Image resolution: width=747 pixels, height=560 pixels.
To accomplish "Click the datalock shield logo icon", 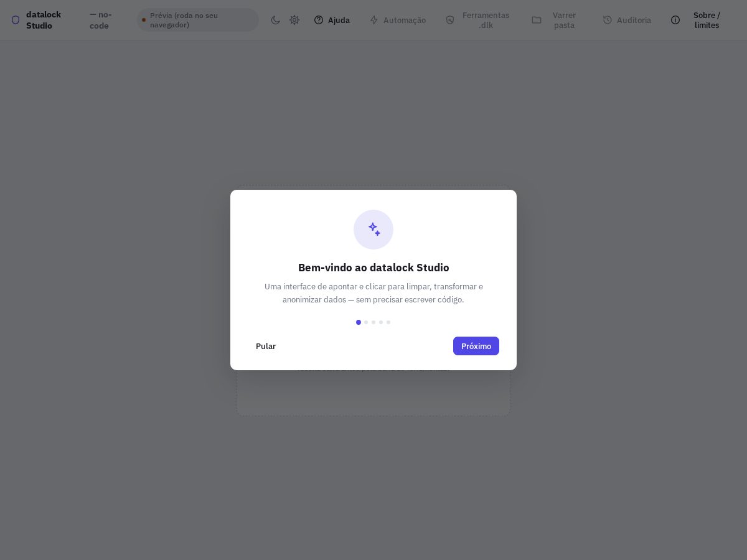I will [16, 20].
